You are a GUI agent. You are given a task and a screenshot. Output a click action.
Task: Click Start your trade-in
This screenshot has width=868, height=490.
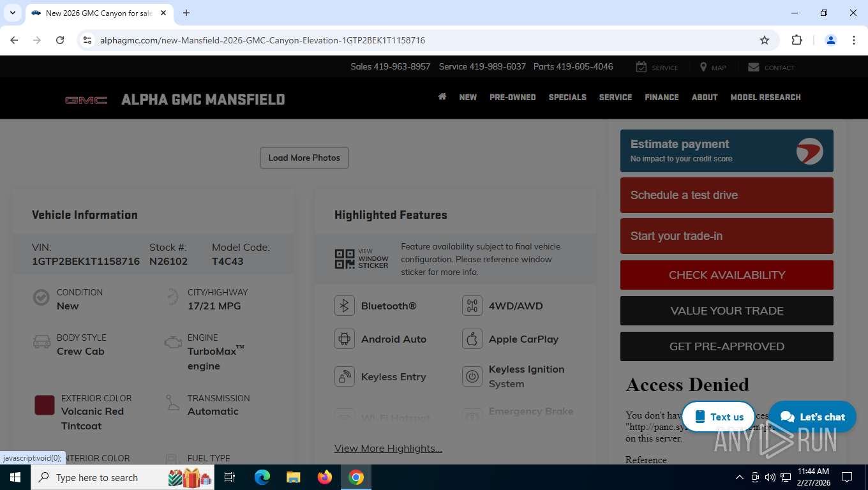(x=727, y=236)
